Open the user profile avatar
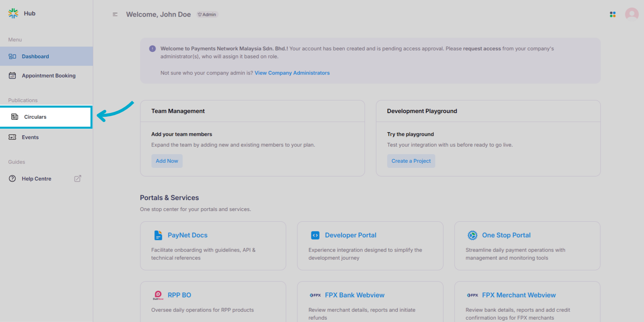 631,14
